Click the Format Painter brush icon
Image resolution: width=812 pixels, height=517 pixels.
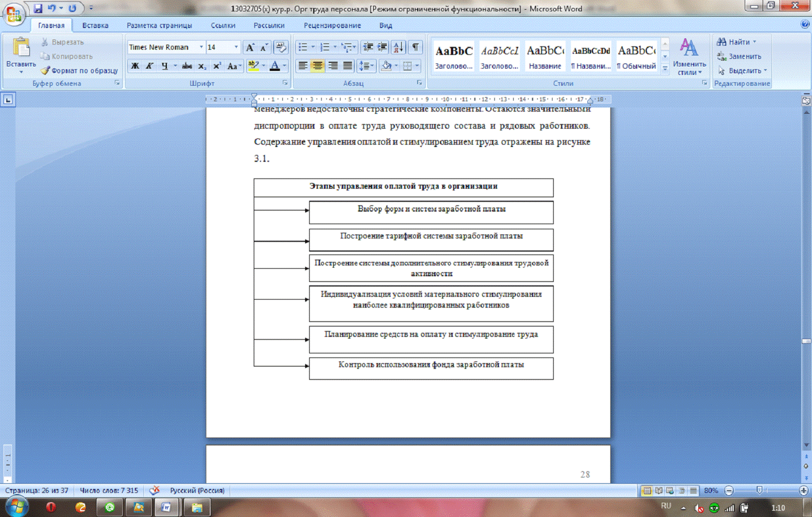pos(45,71)
